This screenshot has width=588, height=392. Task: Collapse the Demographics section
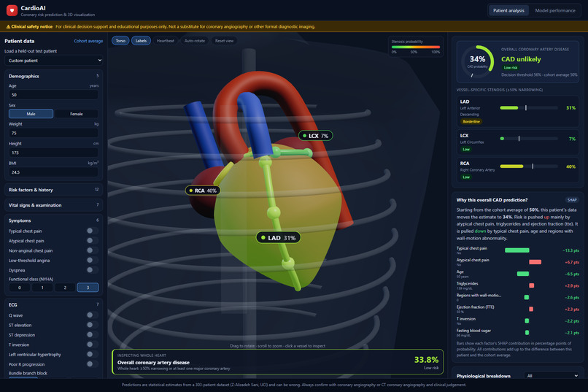pyautogui.click(x=54, y=76)
